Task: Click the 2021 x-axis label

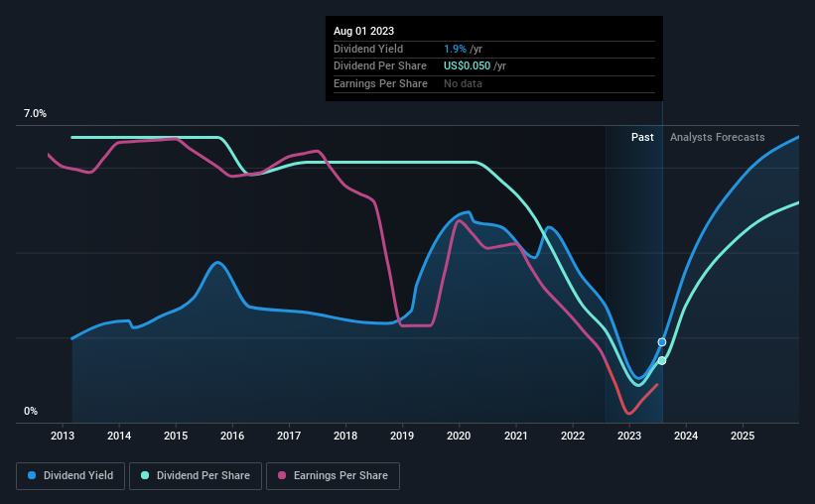Action: click(516, 436)
